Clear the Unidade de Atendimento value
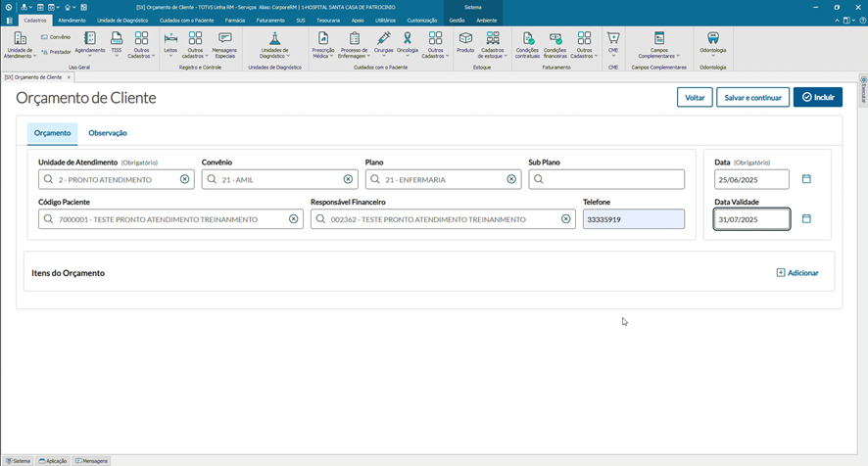The width and height of the screenshot is (868, 466). point(184,179)
